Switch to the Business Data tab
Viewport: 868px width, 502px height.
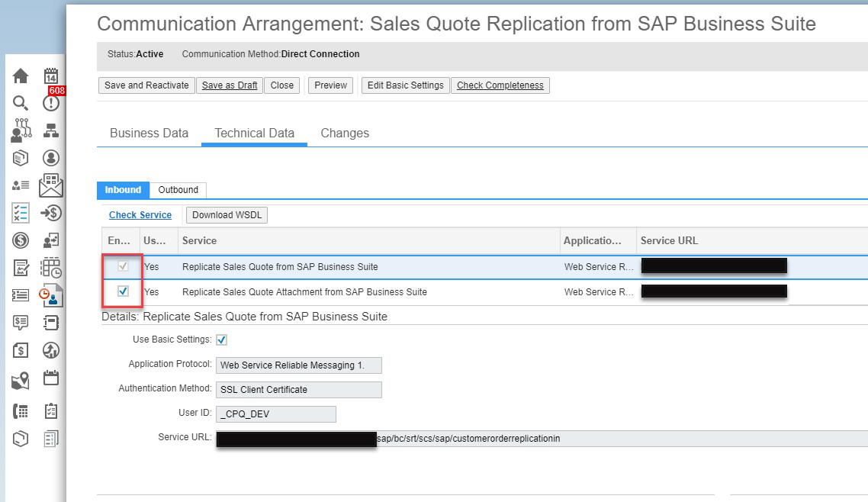click(148, 133)
